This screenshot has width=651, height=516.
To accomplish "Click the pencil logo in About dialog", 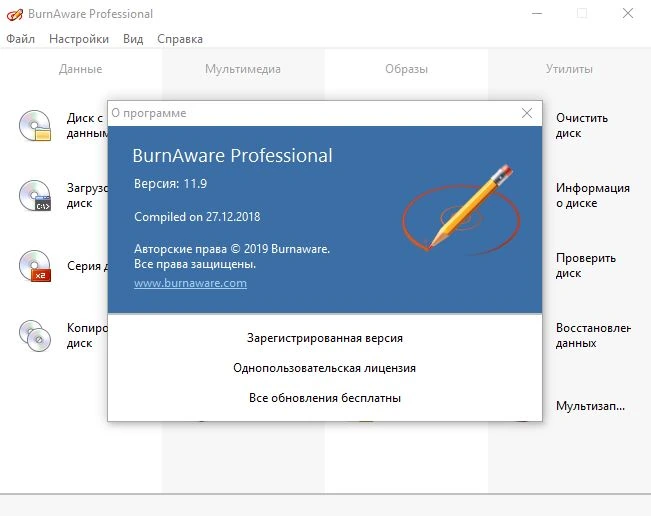I will 462,209.
